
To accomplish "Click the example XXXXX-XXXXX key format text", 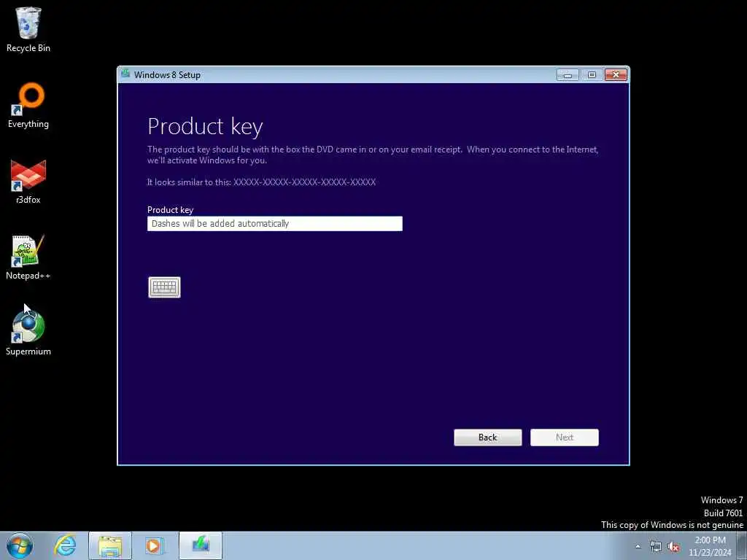I will tap(304, 182).
